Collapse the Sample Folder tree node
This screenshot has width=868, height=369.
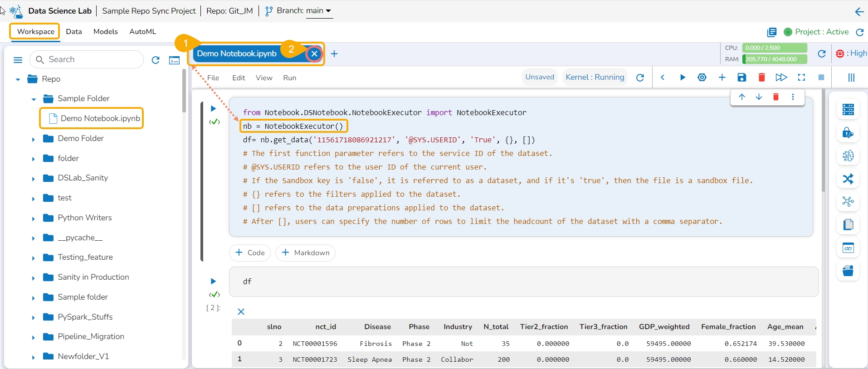(34, 99)
